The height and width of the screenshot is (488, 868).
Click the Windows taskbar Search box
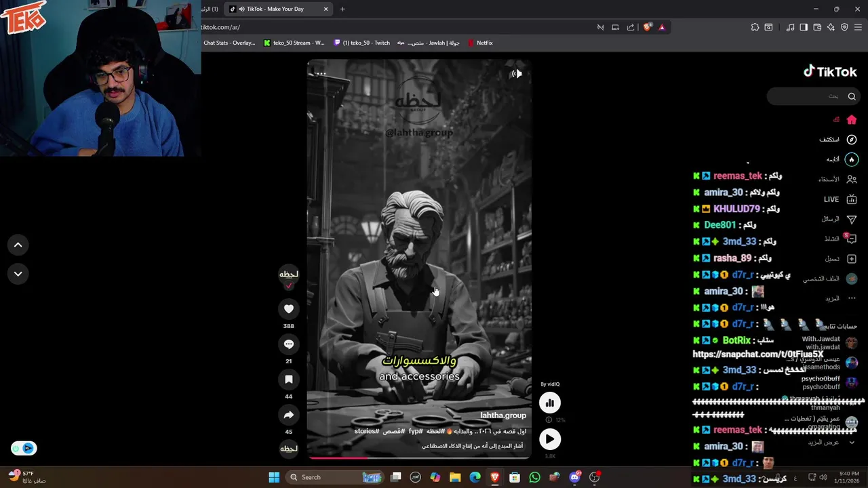334,477
